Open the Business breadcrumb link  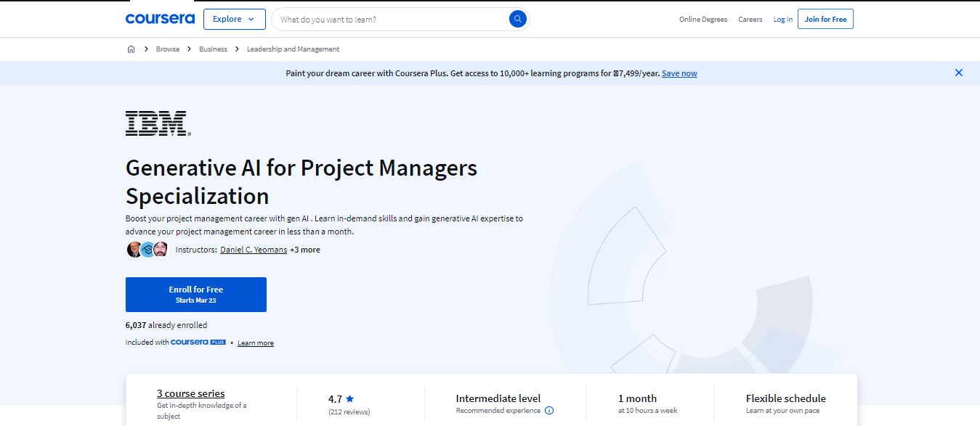coord(213,49)
